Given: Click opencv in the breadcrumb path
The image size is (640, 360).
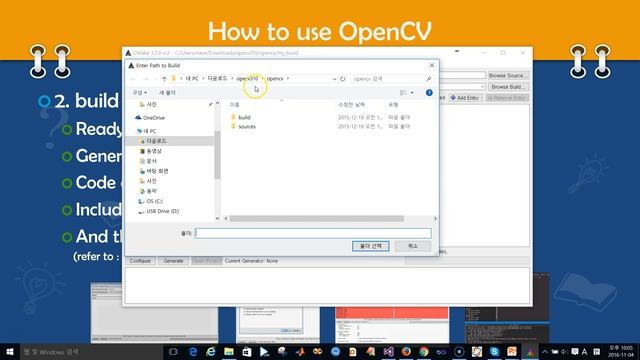Looking at the screenshot, I should pyautogui.click(x=275, y=78).
